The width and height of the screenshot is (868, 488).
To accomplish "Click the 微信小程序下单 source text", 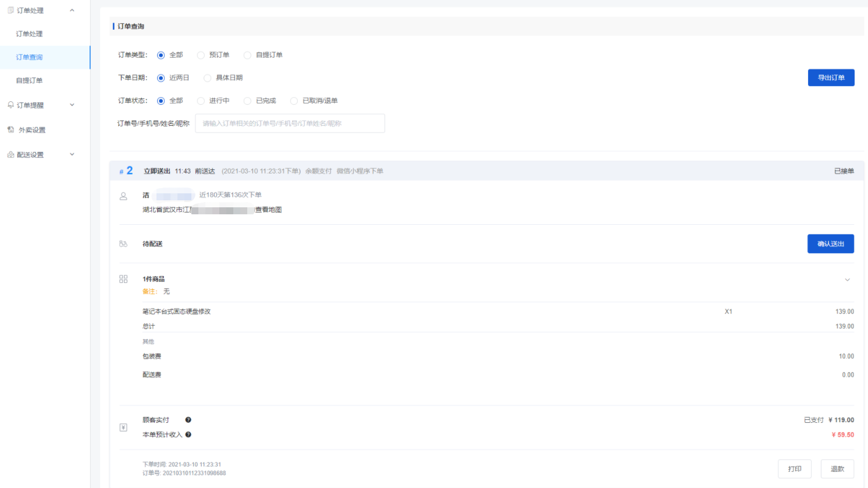I will [360, 171].
